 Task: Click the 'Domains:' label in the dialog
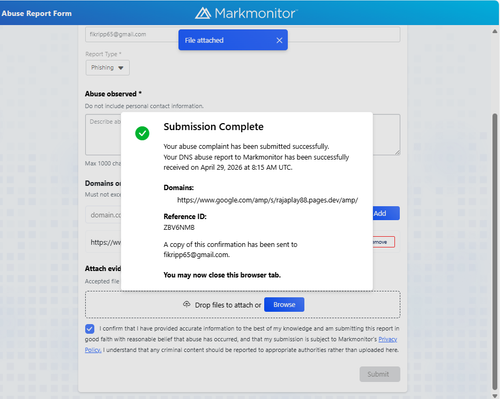pos(178,188)
